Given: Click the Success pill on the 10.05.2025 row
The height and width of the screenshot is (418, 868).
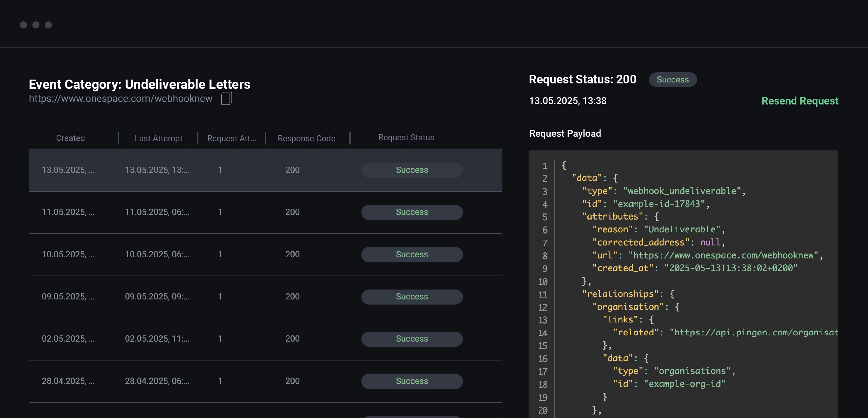Looking at the screenshot, I should pos(412,254).
